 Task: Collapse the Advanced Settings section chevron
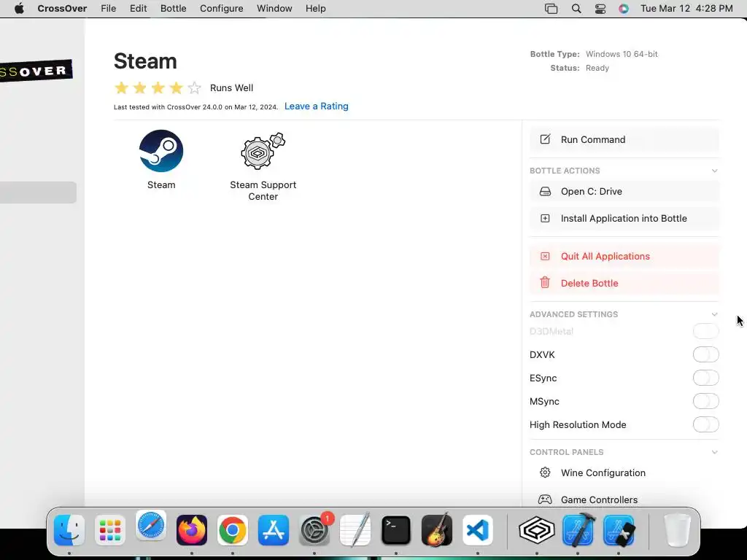714,314
